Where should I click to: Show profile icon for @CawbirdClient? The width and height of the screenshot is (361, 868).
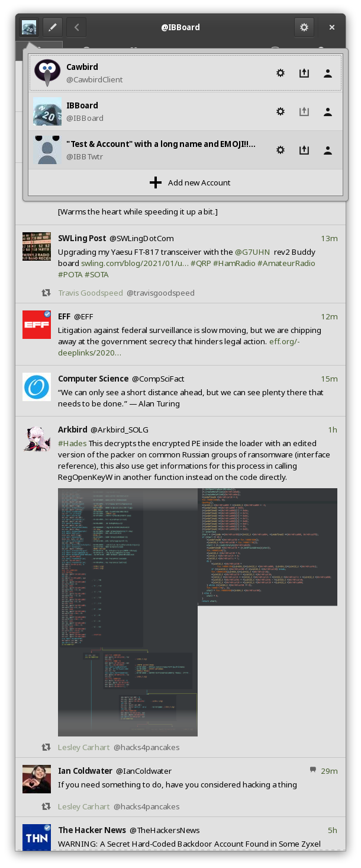point(328,73)
